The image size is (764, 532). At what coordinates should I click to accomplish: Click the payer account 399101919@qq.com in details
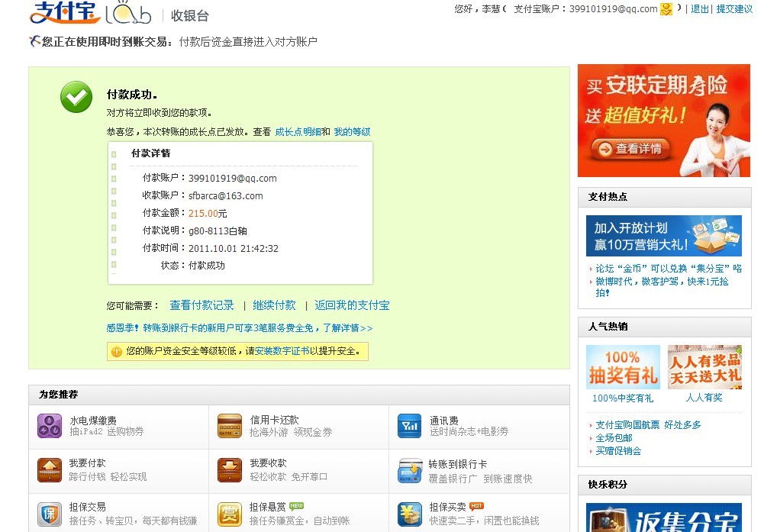point(233,179)
